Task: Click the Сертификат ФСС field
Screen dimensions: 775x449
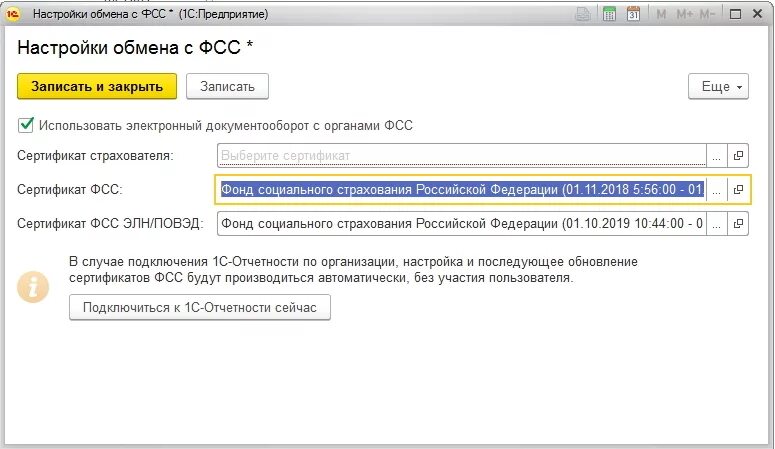Action: tap(462, 189)
